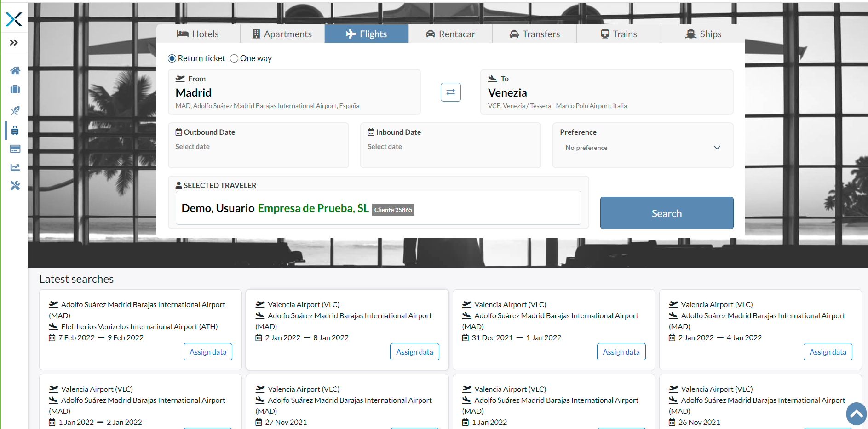Image resolution: width=868 pixels, height=429 pixels.
Task: Click the takeoff icon beside From
Action: click(180, 79)
